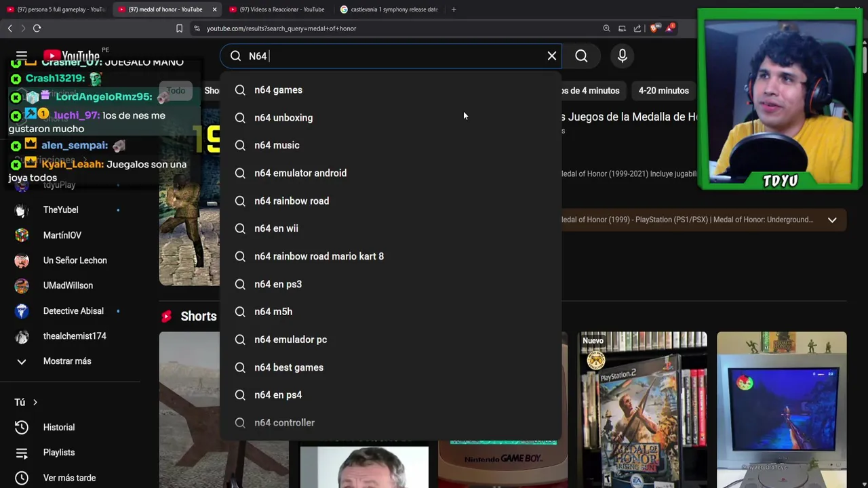868x488 pixels.
Task: Click the magnifier icon beside 'n64 music'
Action: coord(240,145)
